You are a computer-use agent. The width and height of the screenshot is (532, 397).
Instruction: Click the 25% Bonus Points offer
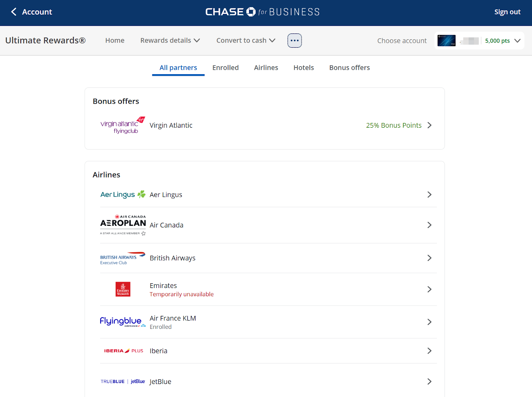coord(394,125)
